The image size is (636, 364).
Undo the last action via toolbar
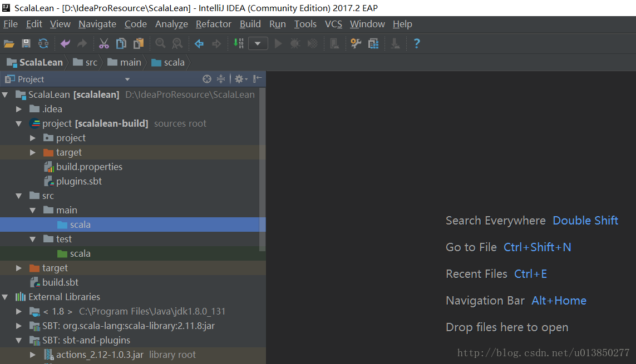coord(65,43)
